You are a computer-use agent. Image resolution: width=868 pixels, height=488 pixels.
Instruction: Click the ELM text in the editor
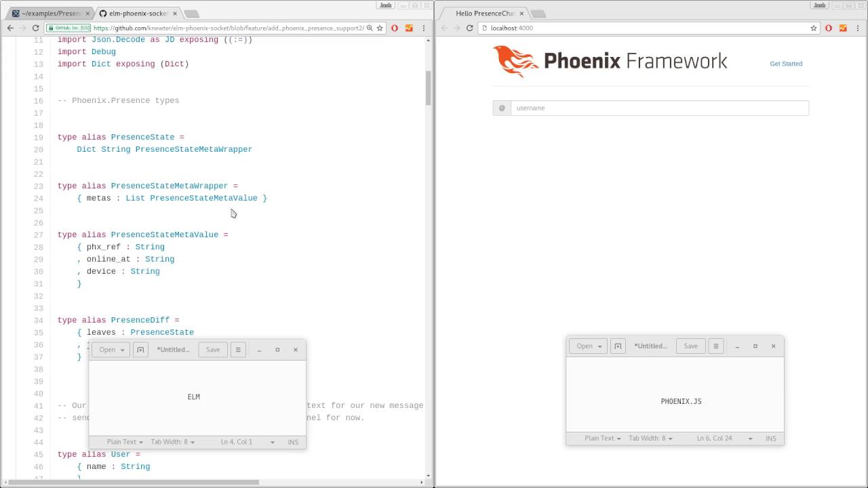coord(194,397)
